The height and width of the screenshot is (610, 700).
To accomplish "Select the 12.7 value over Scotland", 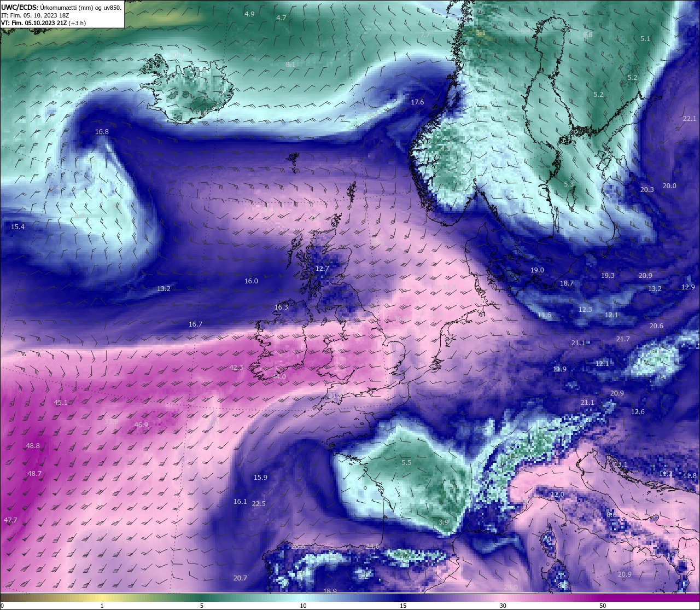I will [x=322, y=268].
